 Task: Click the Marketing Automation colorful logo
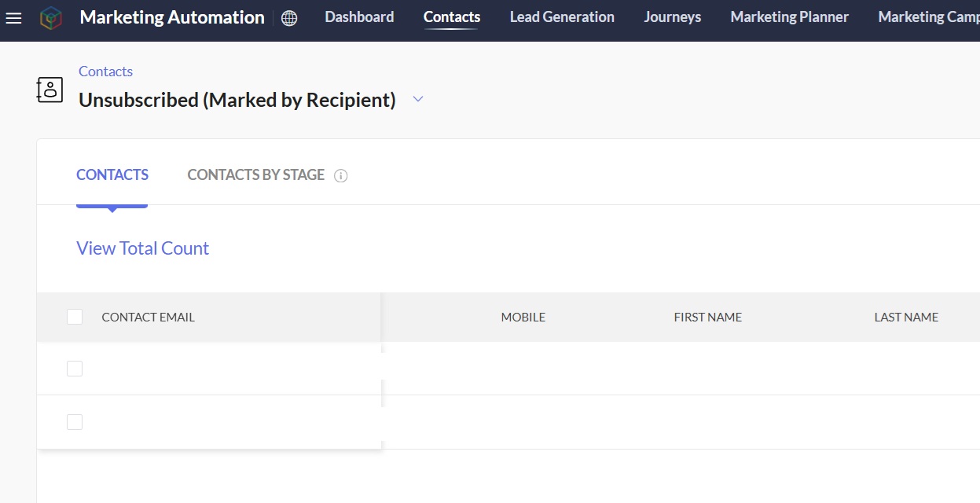pos(51,17)
